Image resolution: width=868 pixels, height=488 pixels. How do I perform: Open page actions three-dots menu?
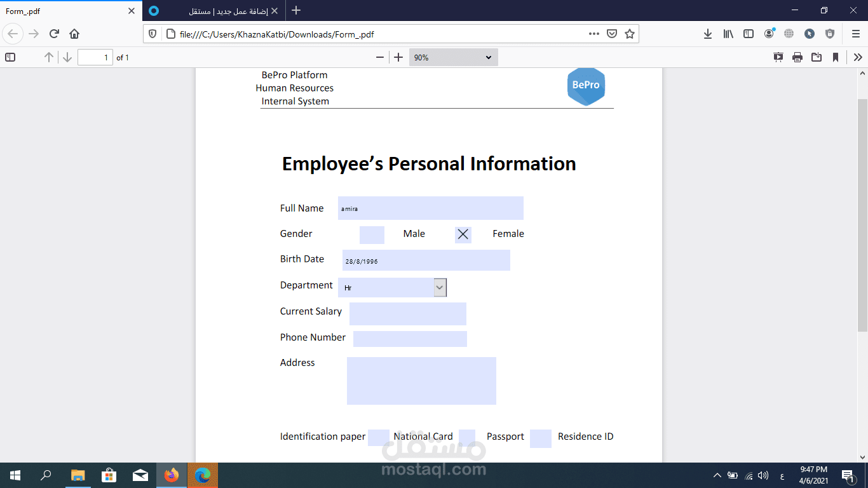point(594,34)
